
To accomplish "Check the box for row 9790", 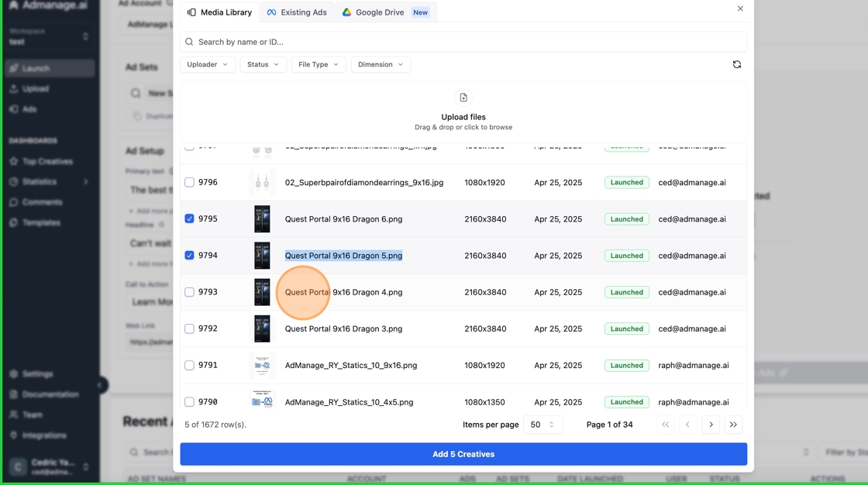I will point(189,401).
